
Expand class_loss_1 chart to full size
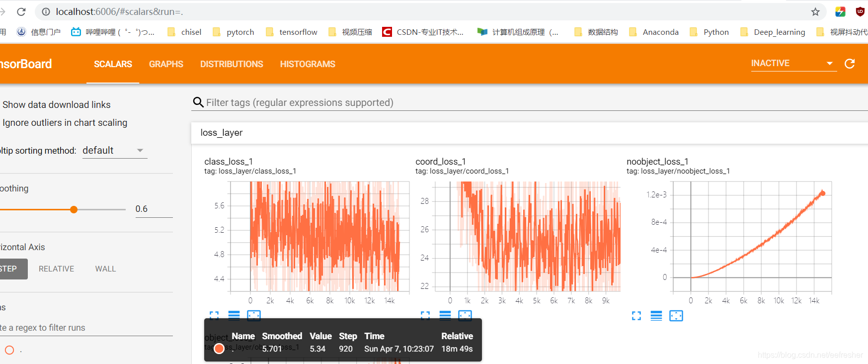pyautogui.click(x=214, y=315)
